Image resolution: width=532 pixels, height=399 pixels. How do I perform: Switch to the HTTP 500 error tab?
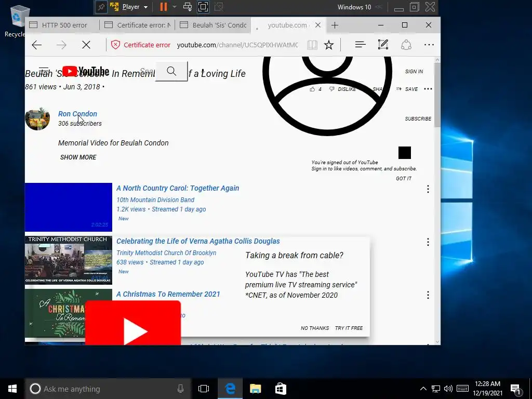click(62, 25)
